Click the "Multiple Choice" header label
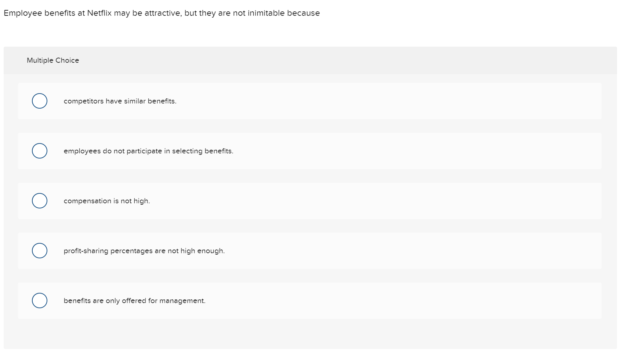 [x=53, y=60]
